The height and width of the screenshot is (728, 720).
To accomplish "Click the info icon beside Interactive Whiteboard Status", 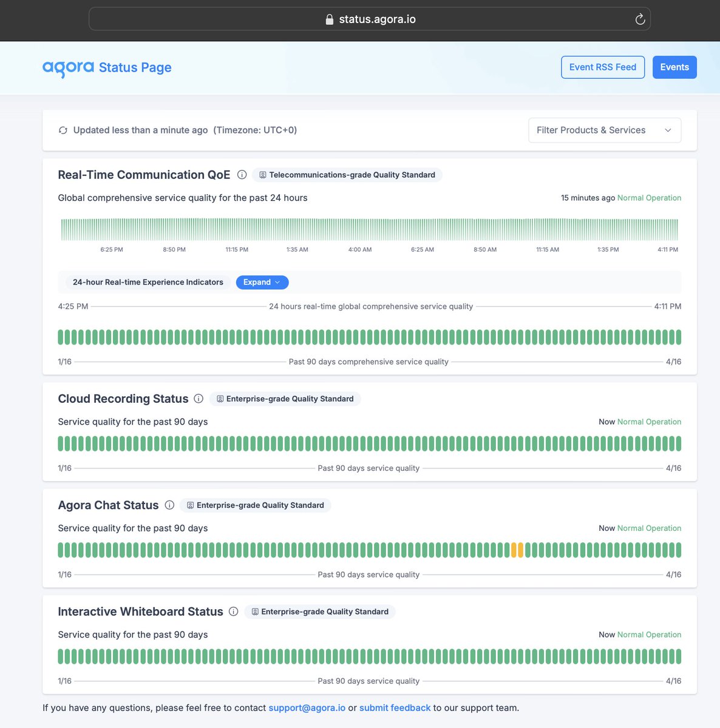I will [234, 612].
